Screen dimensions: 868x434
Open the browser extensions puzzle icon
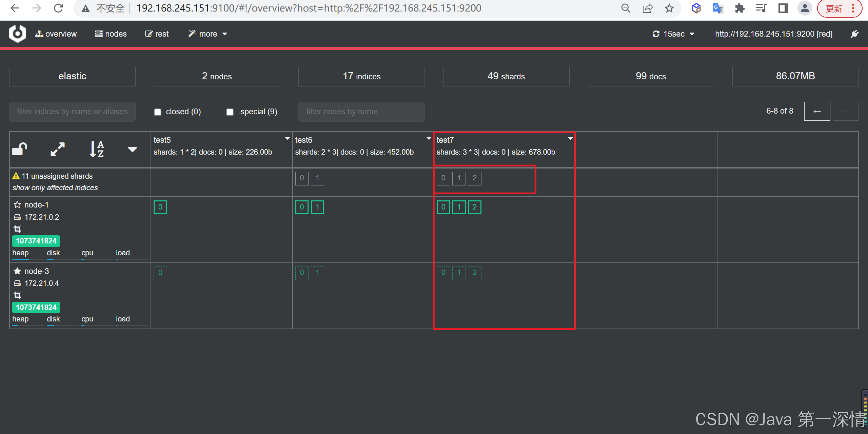pyautogui.click(x=739, y=8)
